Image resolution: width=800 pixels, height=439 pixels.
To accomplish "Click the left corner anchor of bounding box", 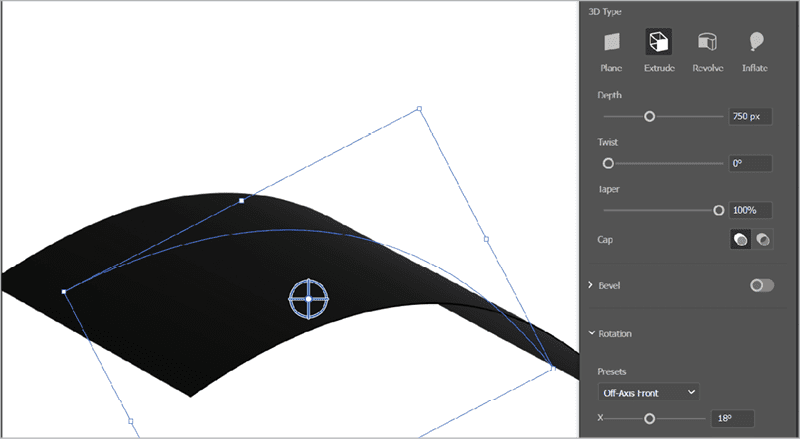I will tap(64, 292).
